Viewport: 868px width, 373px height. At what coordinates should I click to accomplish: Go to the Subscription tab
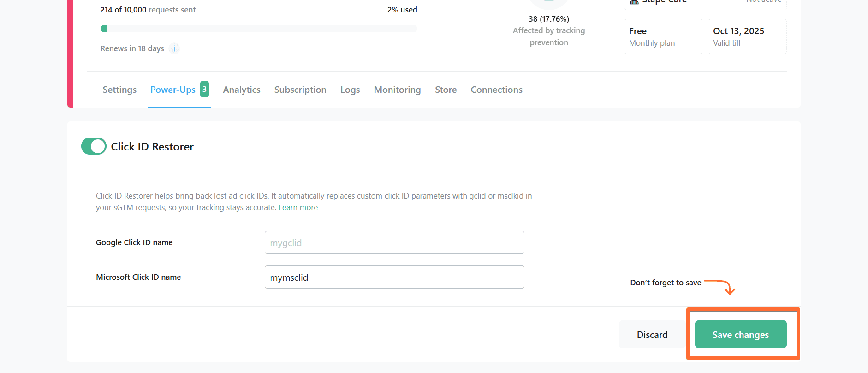click(300, 90)
